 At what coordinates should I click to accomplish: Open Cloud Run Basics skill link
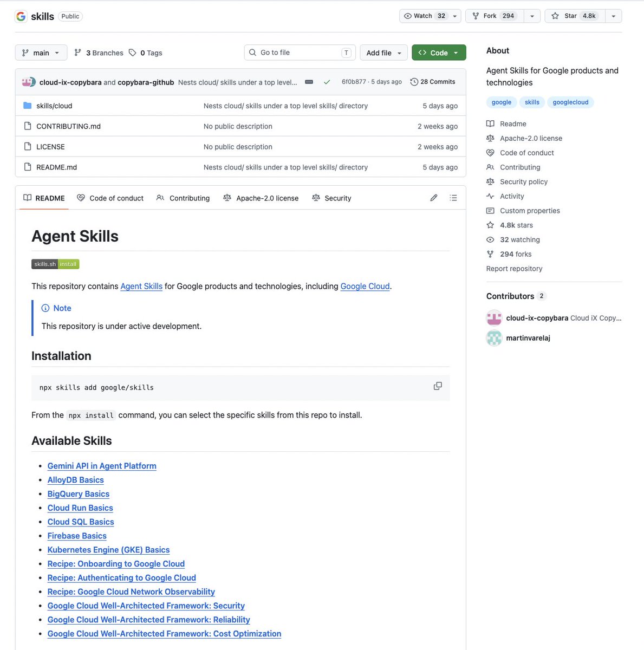point(80,508)
